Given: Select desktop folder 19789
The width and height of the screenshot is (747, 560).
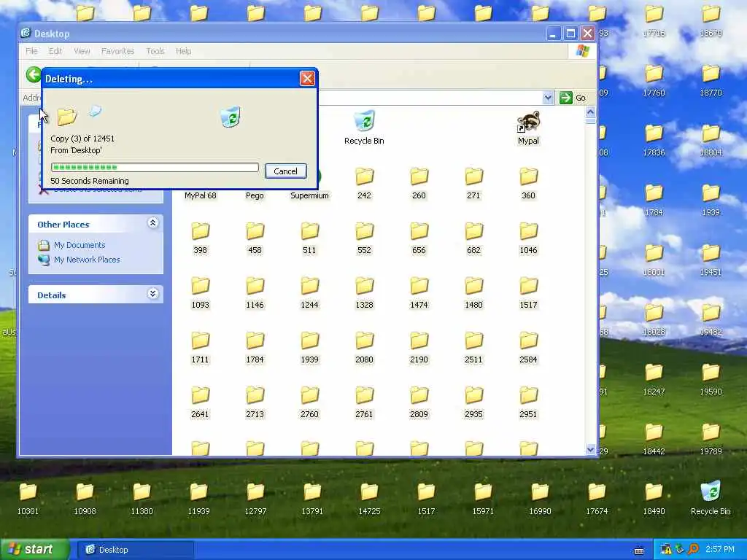Looking at the screenshot, I should click(x=711, y=439).
